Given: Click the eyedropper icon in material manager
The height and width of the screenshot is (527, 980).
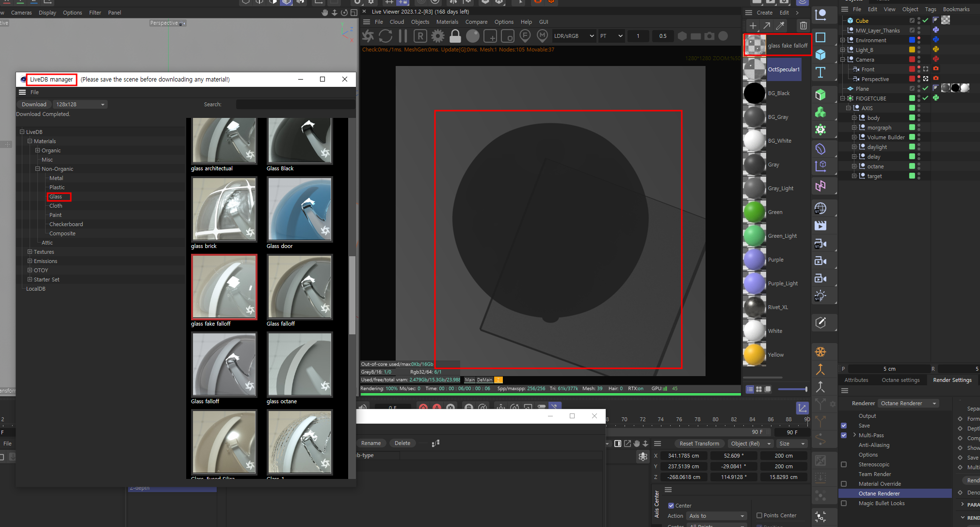Looking at the screenshot, I should (x=780, y=26).
